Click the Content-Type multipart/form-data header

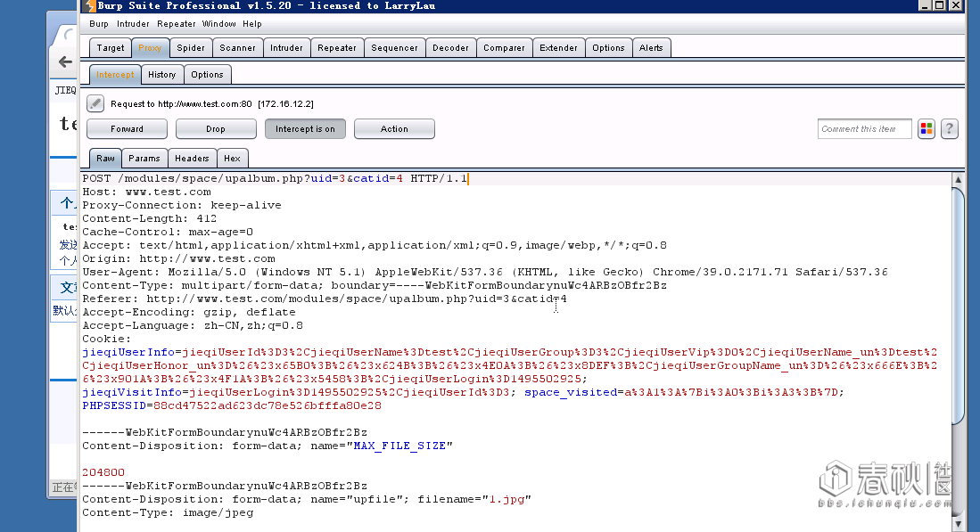(375, 285)
